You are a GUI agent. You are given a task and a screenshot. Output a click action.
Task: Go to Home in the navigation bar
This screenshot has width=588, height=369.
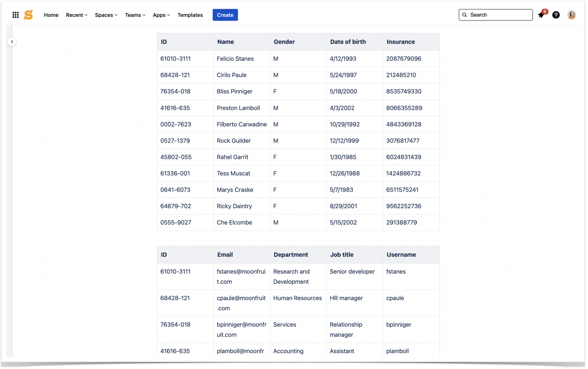pos(51,15)
